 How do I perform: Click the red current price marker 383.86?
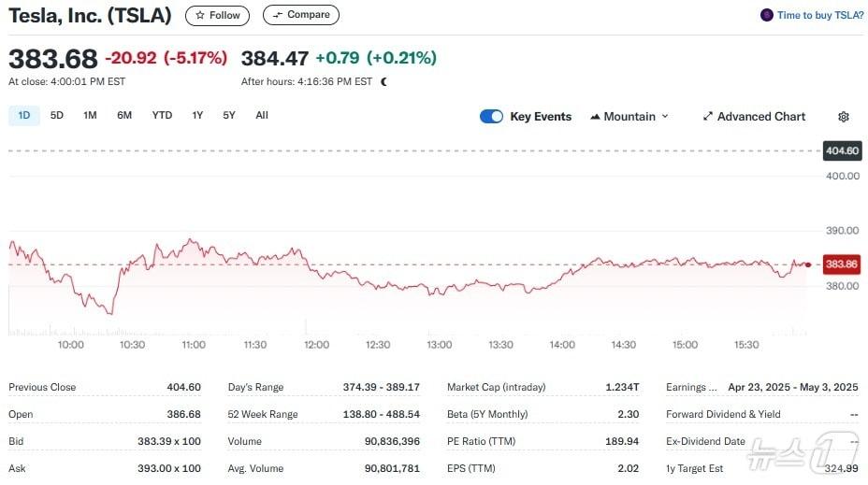click(x=841, y=264)
